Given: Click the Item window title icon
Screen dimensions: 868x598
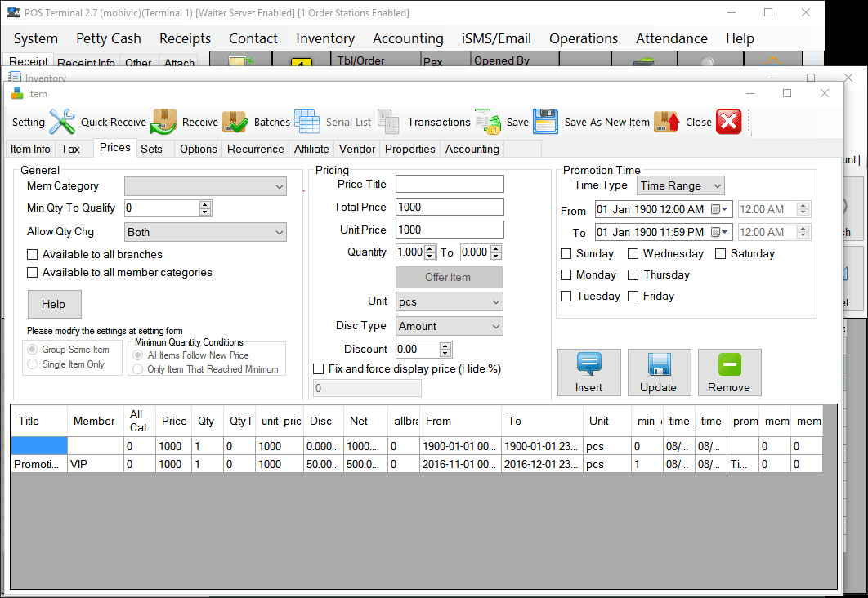Looking at the screenshot, I should (17, 93).
